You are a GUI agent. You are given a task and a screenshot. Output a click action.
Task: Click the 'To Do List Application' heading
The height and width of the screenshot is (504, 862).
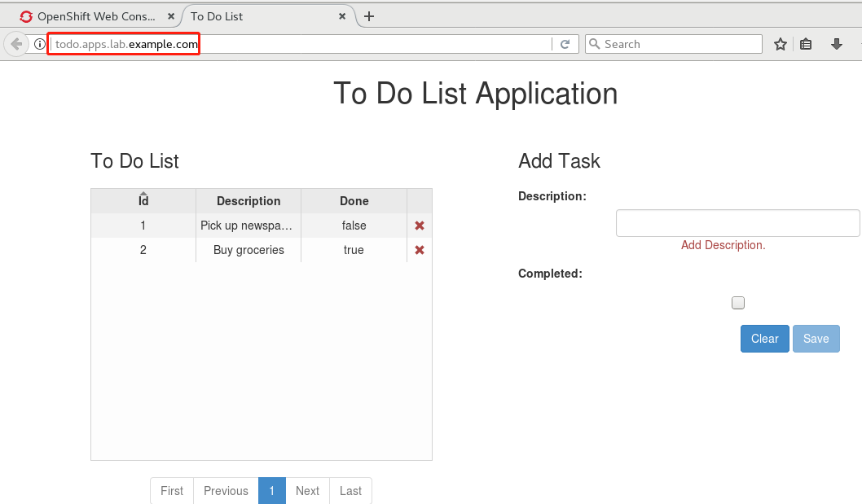coord(476,94)
